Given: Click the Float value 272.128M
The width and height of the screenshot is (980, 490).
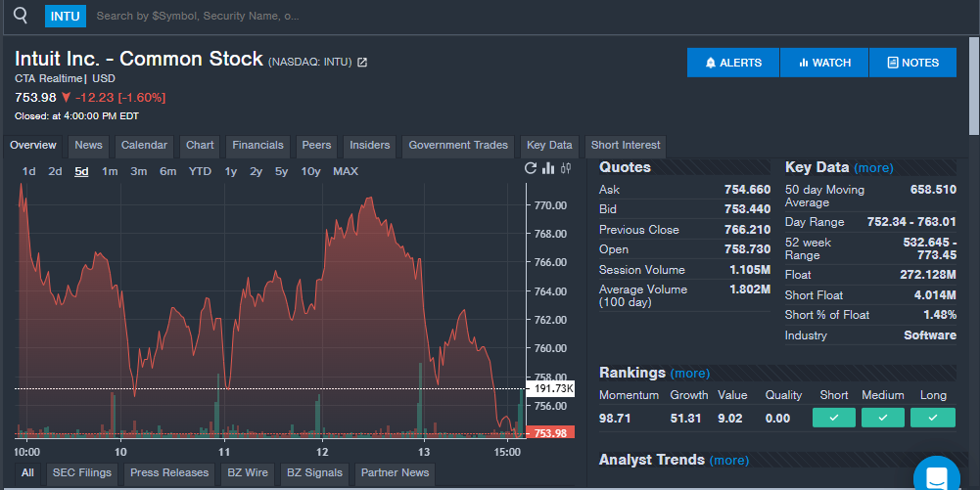Looking at the screenshot, I should pyautogui.click(x=928, y=275).
